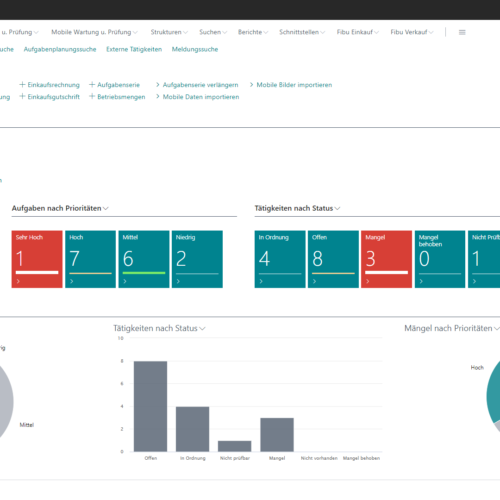
Task: Open the Mängel nach Prioritäten chart dropdown
Action: 496,329
